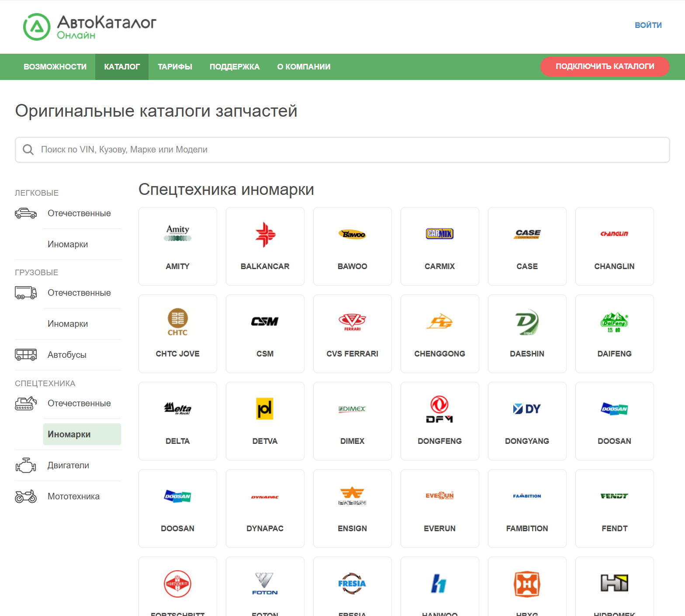Open the Dimex logo

pyautogui.click(x=353, y=409)
